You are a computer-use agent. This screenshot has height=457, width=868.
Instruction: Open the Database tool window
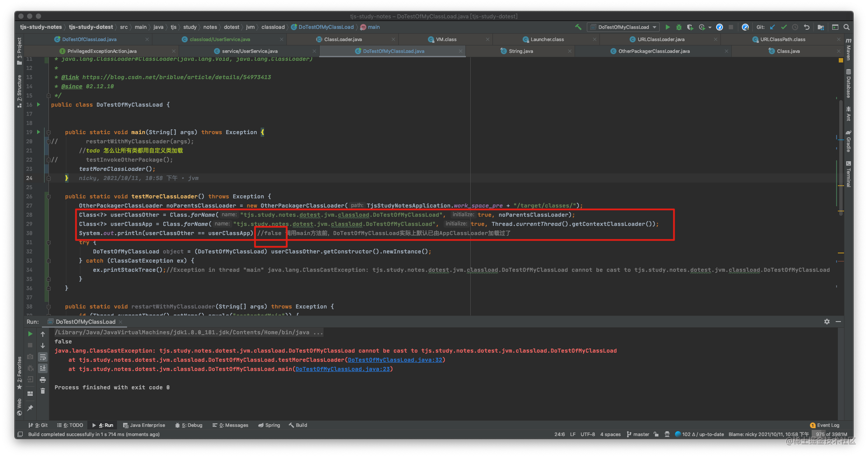tap(848, 84)
